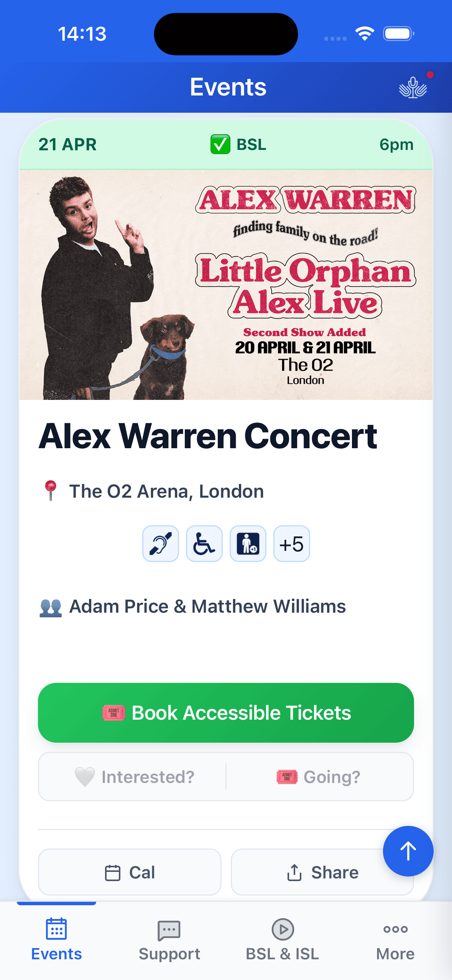Expand the +5 more accessibility features
Image resolution: width=452 pixels, height=980 pixels.
(x=292, y=544)
